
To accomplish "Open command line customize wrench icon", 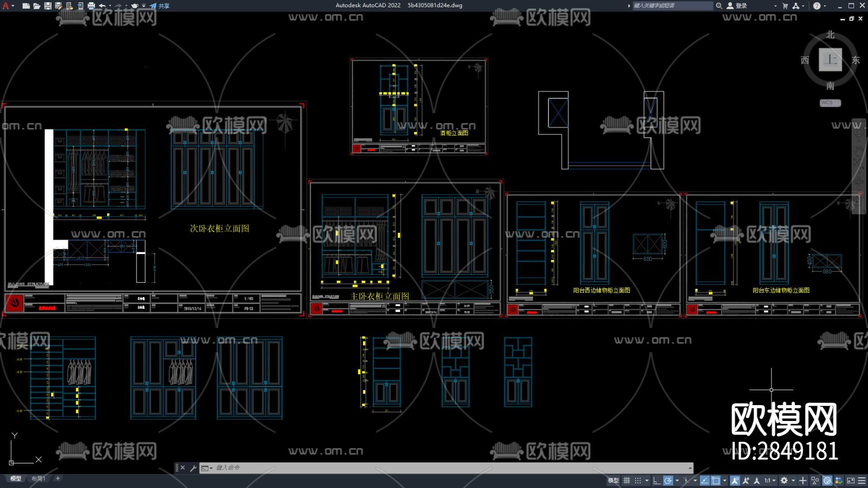I will 193,468.
